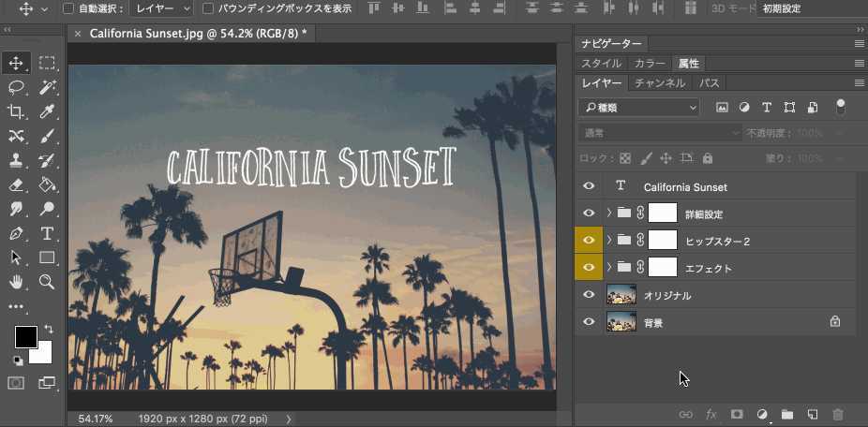This screenshot has width=868, height=427.
Task: Click the 背景 layer thumbnail
Action: click(x=621, y=322)
